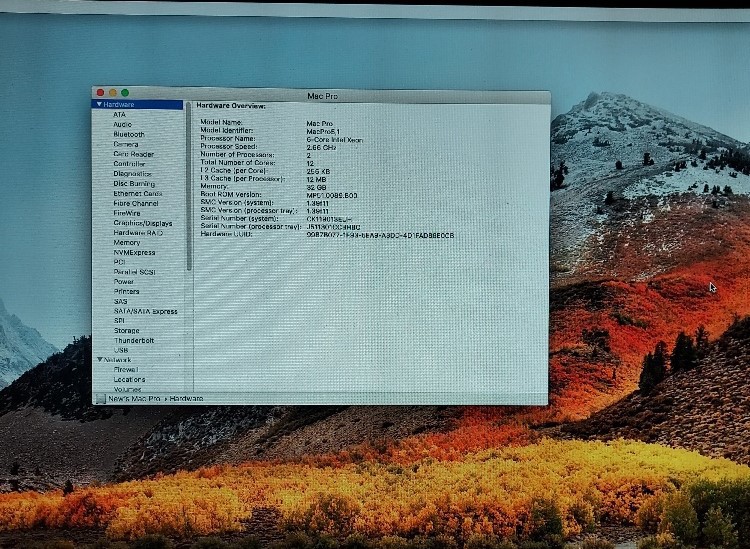This screenshot has height=549, width=750.
Task: Select FireWire in the sidebar
Action: pyautogui.click(x=127, y=213)
